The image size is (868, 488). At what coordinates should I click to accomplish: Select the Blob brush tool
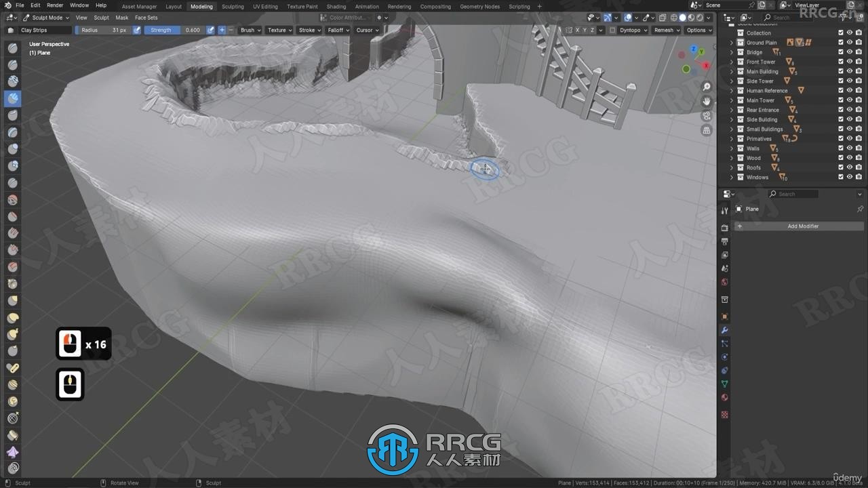[x=13, y=166]
